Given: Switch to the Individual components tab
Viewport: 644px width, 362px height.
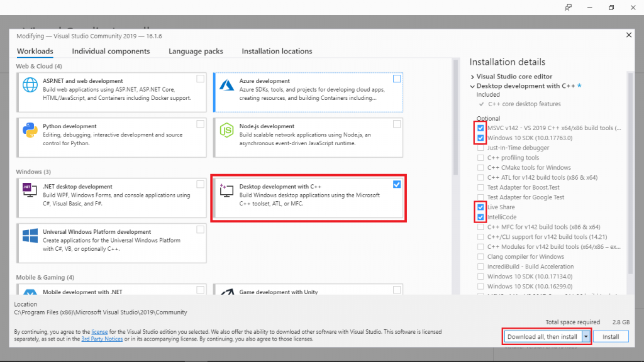Looking at the screenshot, I should (x=111, y=51).
